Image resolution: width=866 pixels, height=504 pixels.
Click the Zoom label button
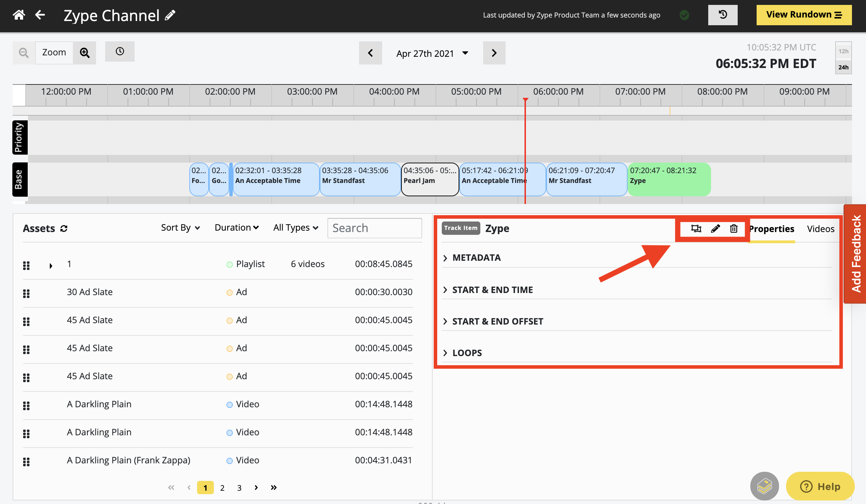point(54,53)
